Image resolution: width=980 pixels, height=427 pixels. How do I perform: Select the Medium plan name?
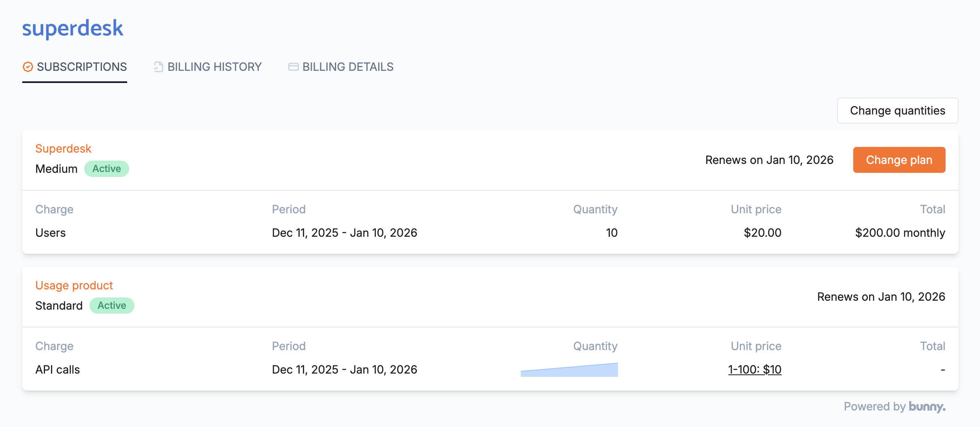(x=56, y=169)
